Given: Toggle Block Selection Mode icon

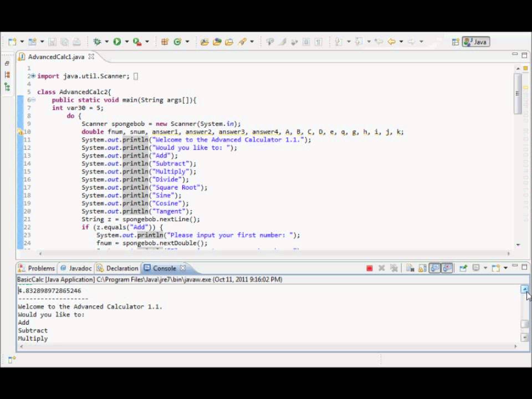Looking at the screenshot, I should click(306, 42).
